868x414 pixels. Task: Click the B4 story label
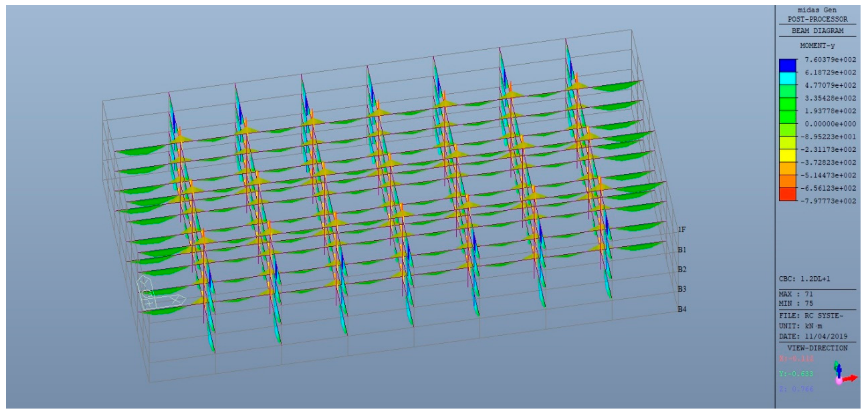click(682, 309)
